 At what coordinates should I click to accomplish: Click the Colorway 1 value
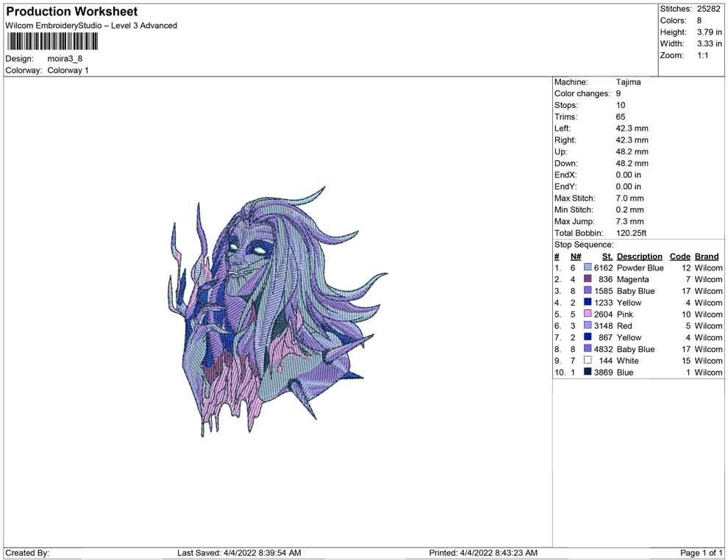68,70
